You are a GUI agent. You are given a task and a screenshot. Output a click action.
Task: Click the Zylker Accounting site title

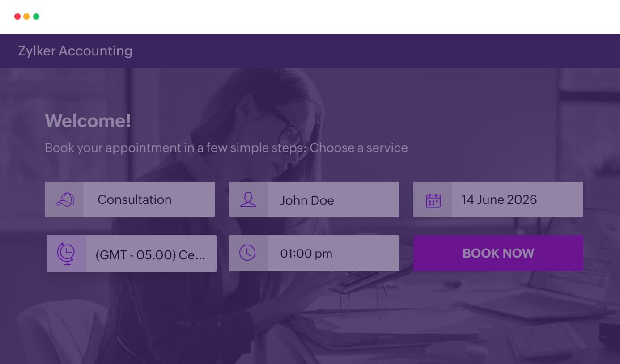[75, 51]
